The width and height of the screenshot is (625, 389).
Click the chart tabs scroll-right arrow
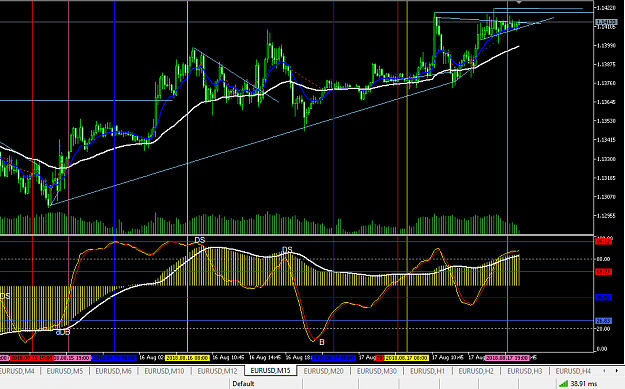pyautogui.click(x=617, y=371)
